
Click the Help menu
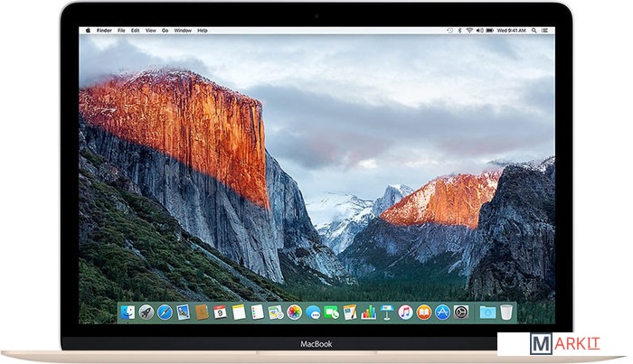(x=203, y=31)
